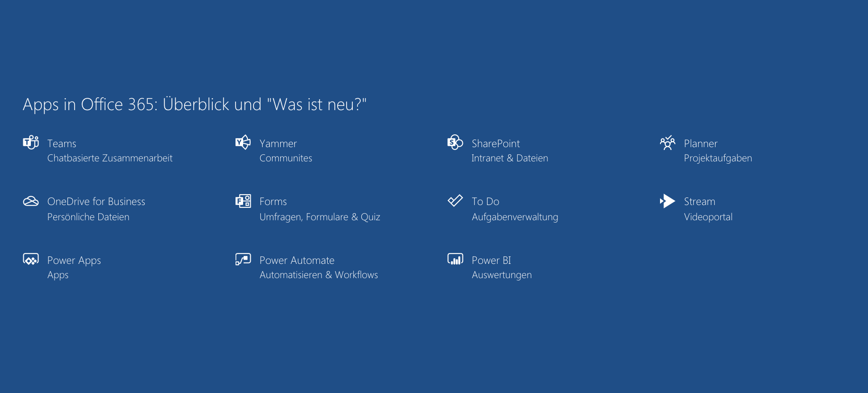Select the Stream label

pyautogui.click(x=699, y=202)
